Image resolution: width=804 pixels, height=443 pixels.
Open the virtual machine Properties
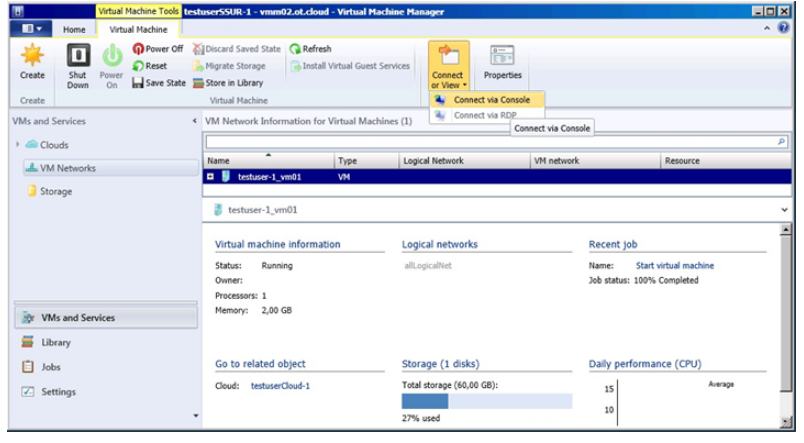pyautogui.click(x=502, y=62)
